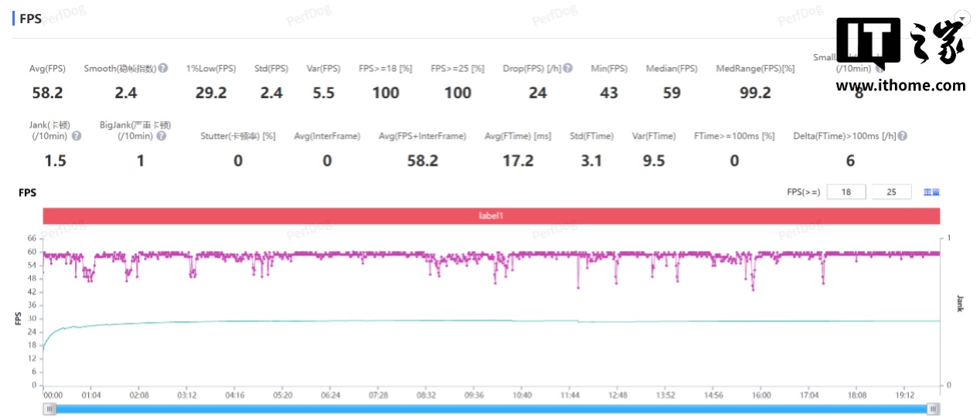The image size is (980, 417).
Task: Click left handle of the time range slider
Action: click(x=50, y=409)
